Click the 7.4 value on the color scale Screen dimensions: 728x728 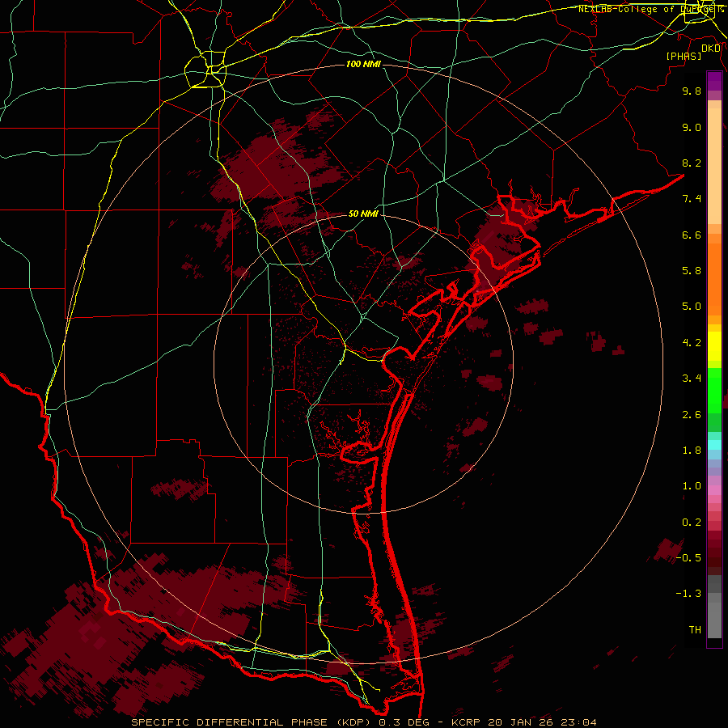(x=692, y=199)
